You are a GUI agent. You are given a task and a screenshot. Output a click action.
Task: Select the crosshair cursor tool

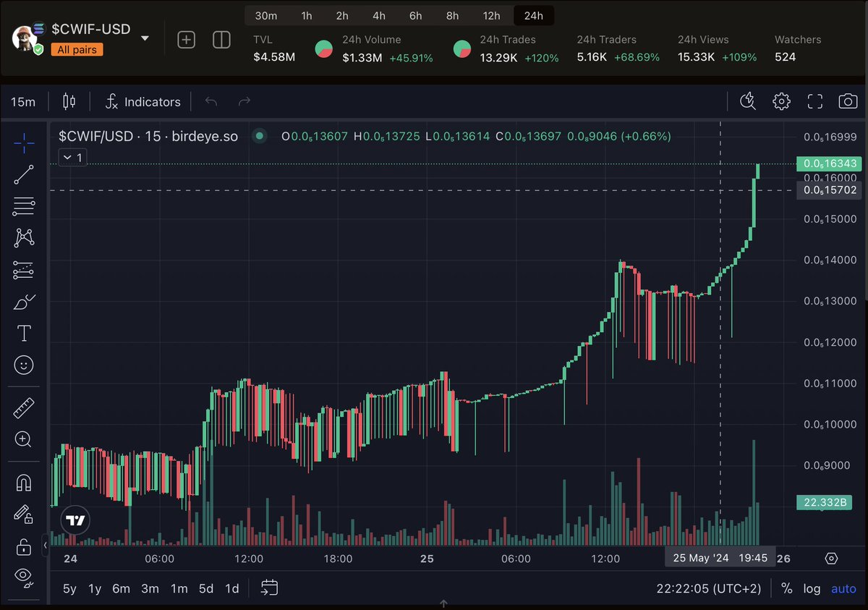click(x=24, y=143)
